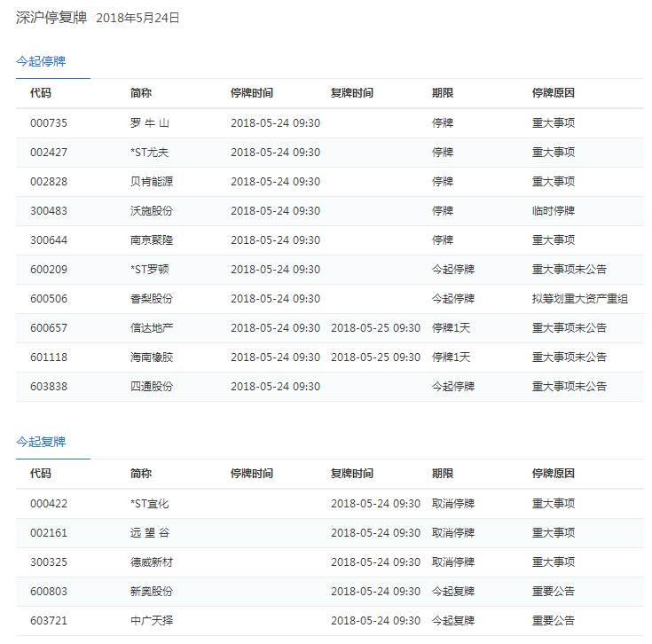The height and width of the screenshot is (644, 652).
Task: Open the 德威新材 stock entry
Action: coord(151,562)
